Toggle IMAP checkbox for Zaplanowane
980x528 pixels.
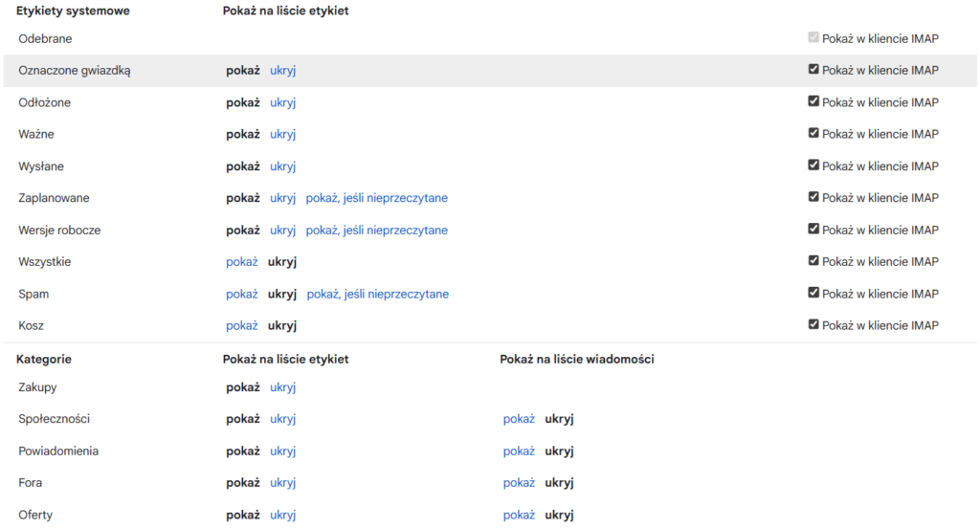tap(813, 197)
